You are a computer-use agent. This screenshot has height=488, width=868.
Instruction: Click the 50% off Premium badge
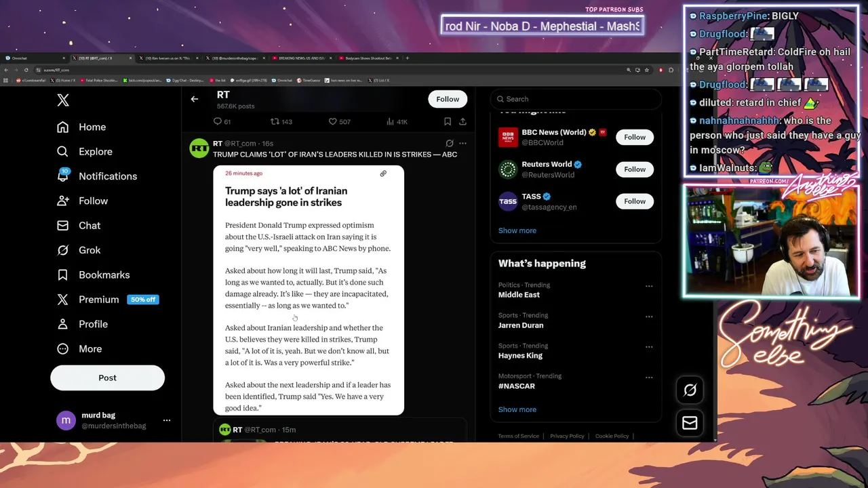coord(143,300)
